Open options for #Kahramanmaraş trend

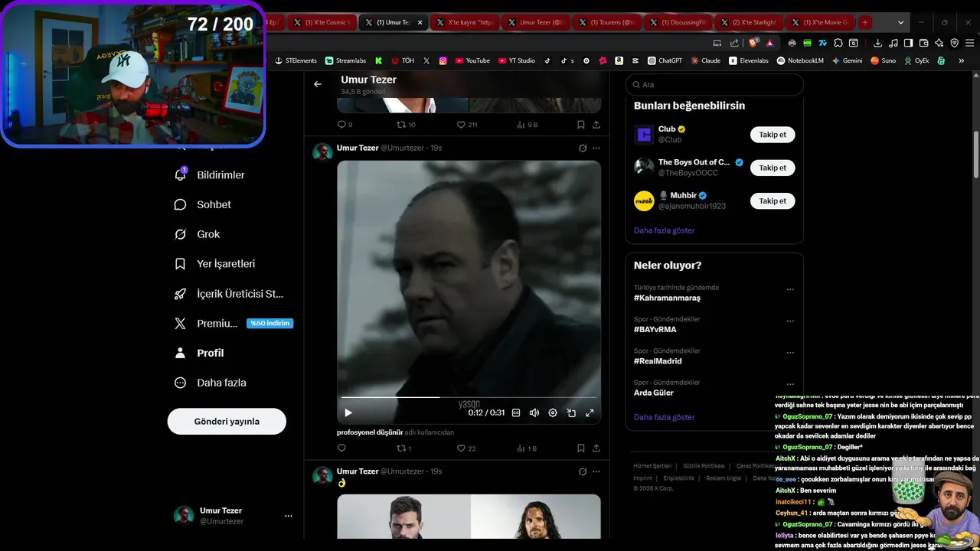790,290
